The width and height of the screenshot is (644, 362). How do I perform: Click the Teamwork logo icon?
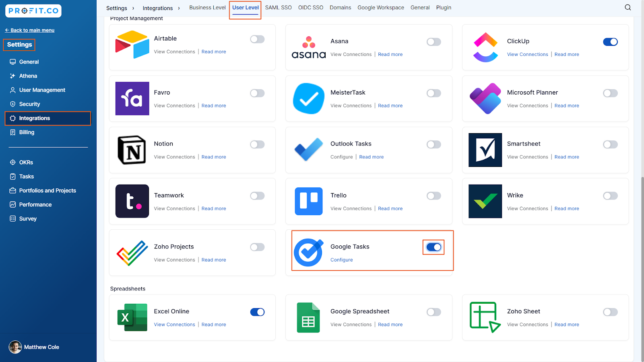132,201
